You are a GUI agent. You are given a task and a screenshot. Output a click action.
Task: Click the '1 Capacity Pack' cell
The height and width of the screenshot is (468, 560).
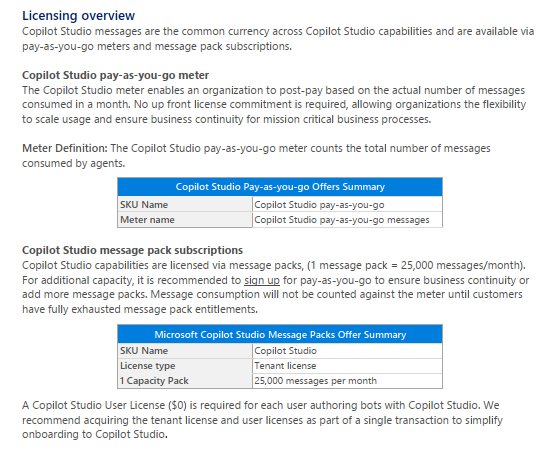[x=185, y=381]
